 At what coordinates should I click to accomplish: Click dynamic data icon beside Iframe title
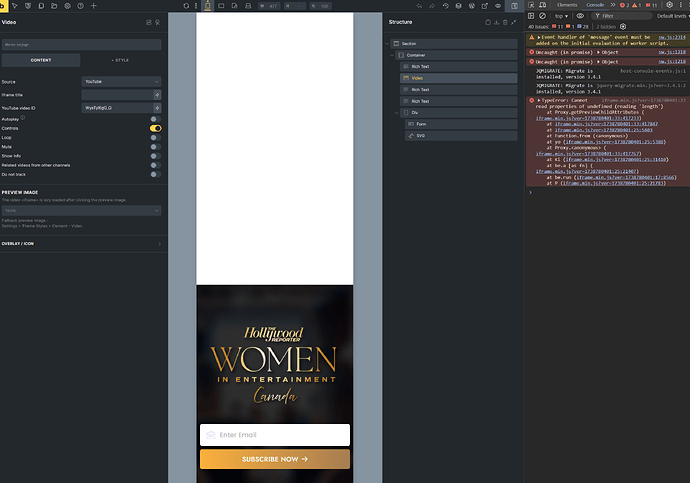click(x=157, y=95)
